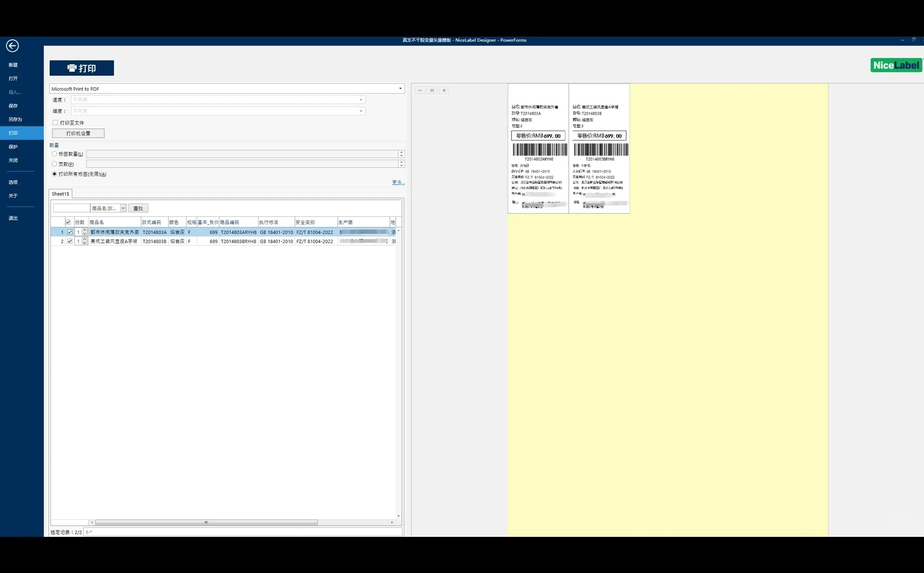Click the 更多... link
924x573 pixels.
point(398,183)
